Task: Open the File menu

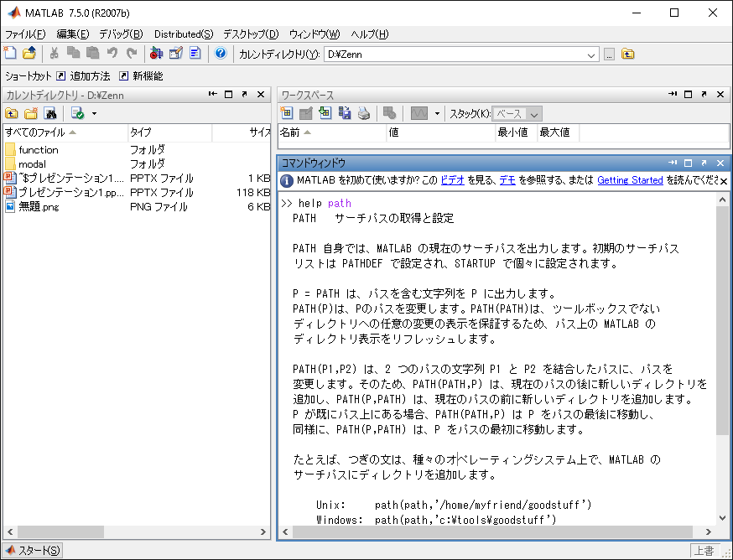Action: [x=25, y=34]
